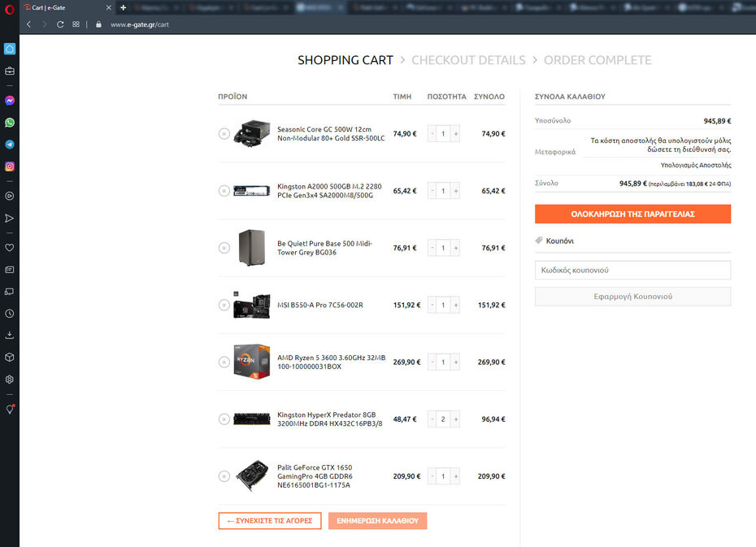Open the personal news icon in sidebar

pyautogui.click(x=10, y=270)
